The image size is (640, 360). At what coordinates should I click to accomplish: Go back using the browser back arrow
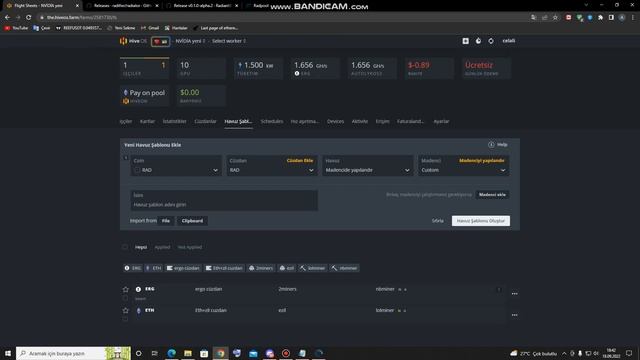7,18
